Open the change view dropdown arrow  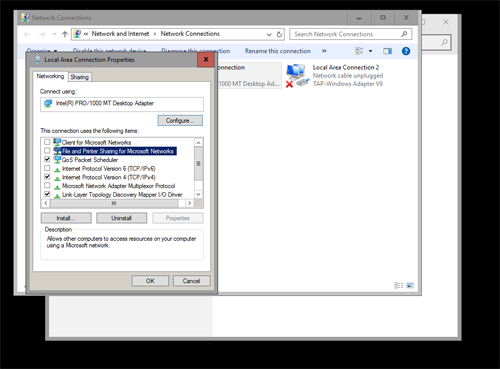pyautogui.click(x=370, y=51)
